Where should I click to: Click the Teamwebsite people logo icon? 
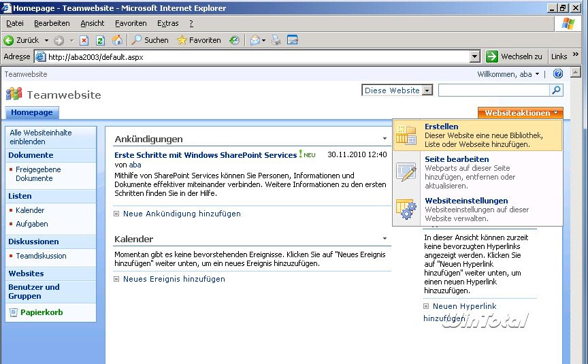coord(14,94)
